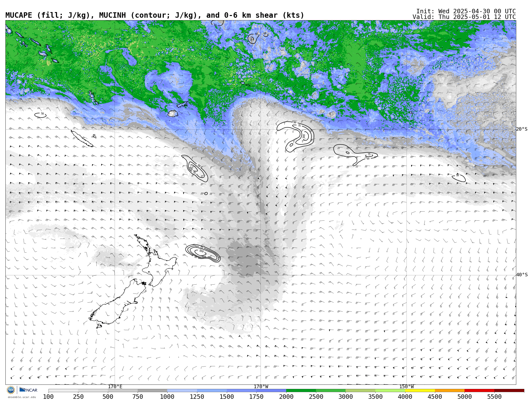Click the colorbar label "2500"
The height and width of the screenshot is (400, 532).
[316, 397]
